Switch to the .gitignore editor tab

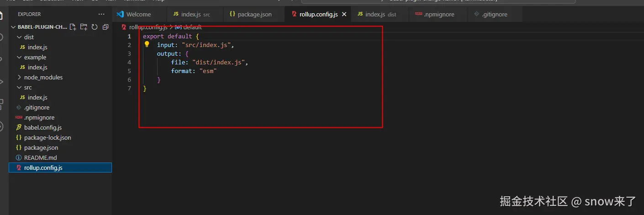coord(495,14)
